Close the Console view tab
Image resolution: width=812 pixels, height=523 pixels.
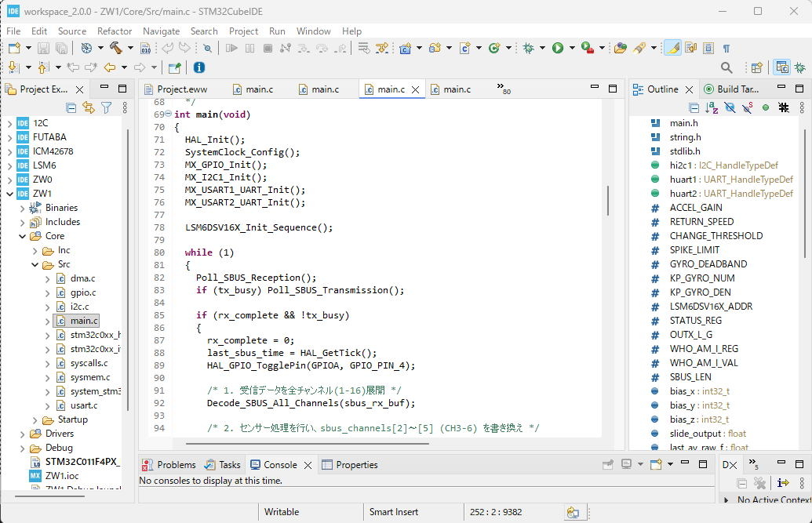click(308, 465)
